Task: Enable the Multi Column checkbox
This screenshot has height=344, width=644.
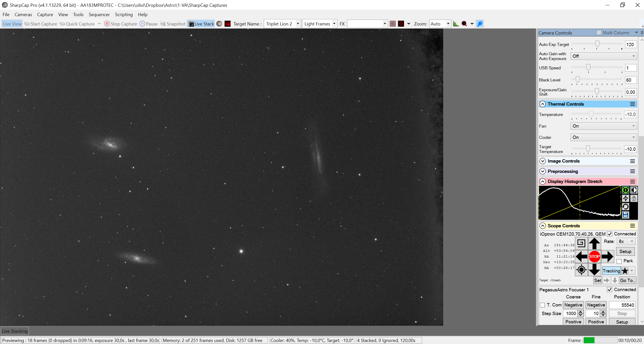Action: (599, 33)
